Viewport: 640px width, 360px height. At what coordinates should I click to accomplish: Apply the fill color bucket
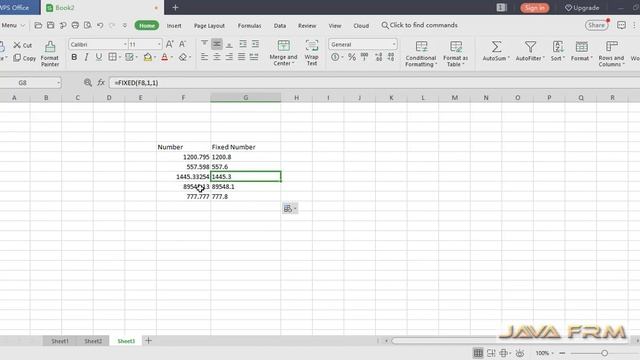tap(148, 57)
